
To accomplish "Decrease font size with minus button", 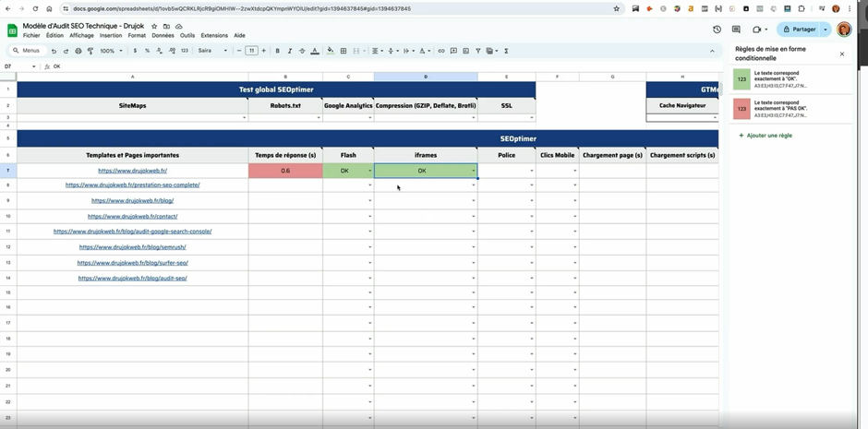I will 239,51.
